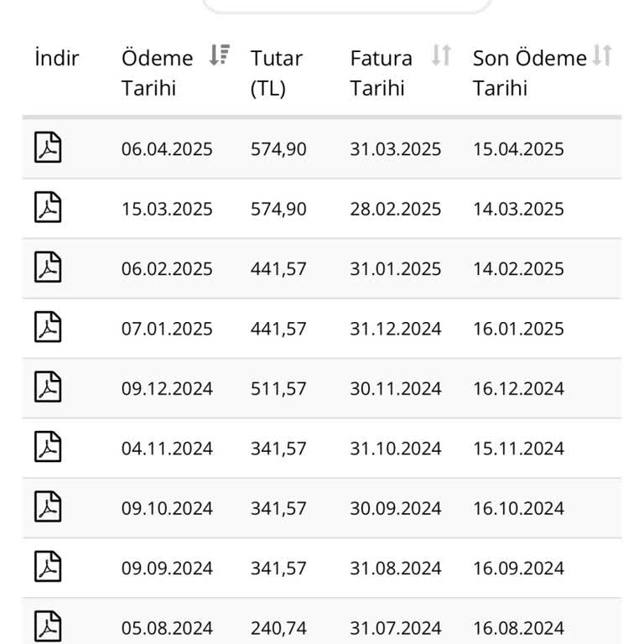Select the 574,90 amount beside 15.03.2025
Image resolution: width=644 pixels, height=644 pixels.
click(278, 209)
